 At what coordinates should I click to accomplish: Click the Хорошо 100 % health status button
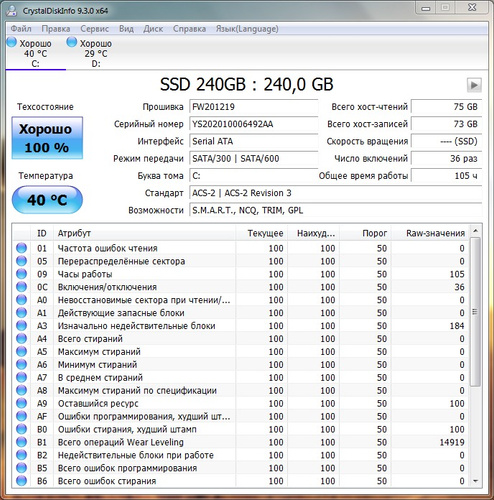coord(47,138)
